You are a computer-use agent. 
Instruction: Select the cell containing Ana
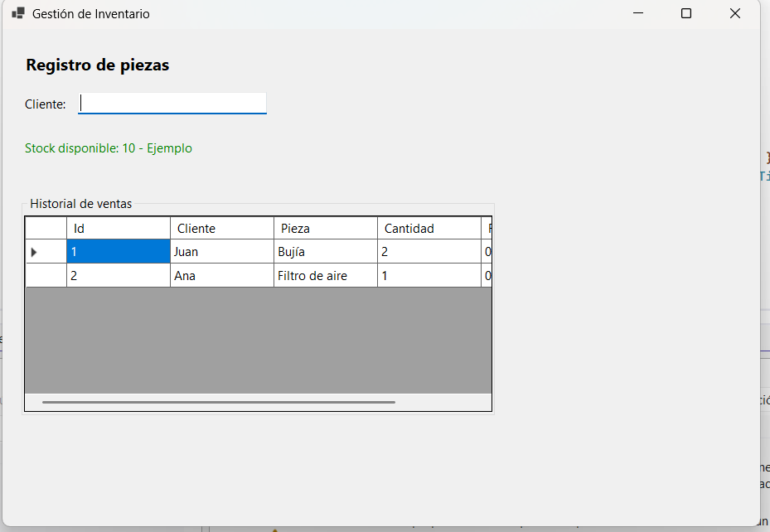[x=221, y=276]
